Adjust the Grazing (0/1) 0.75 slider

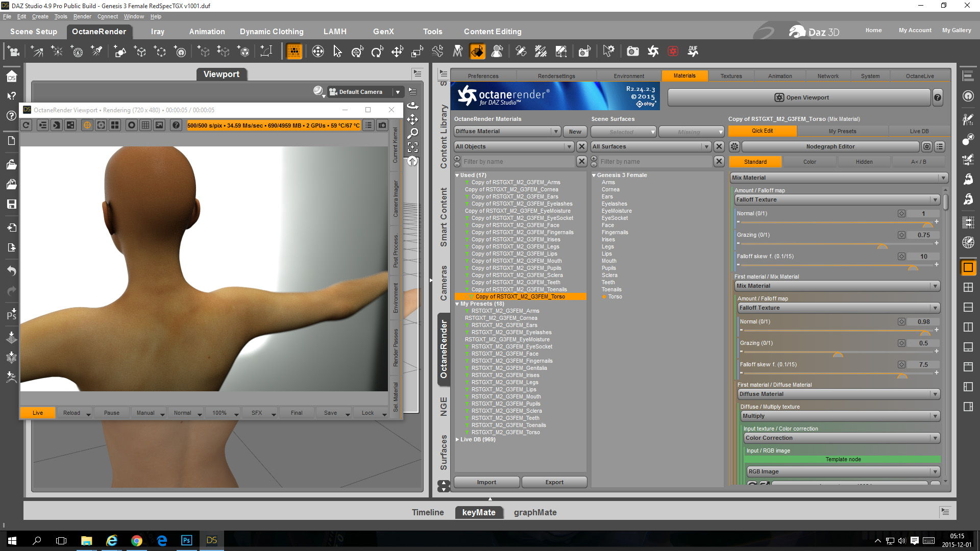(882, 245)
